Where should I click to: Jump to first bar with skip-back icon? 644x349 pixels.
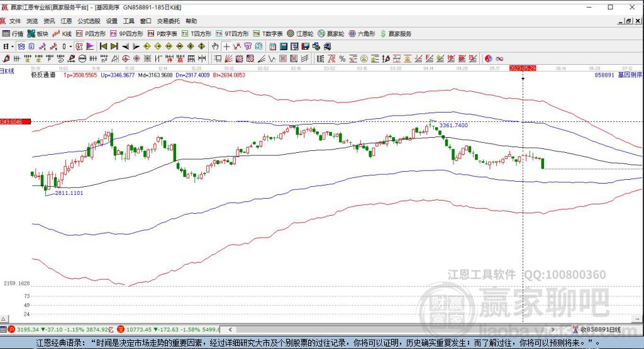point(103,47)
